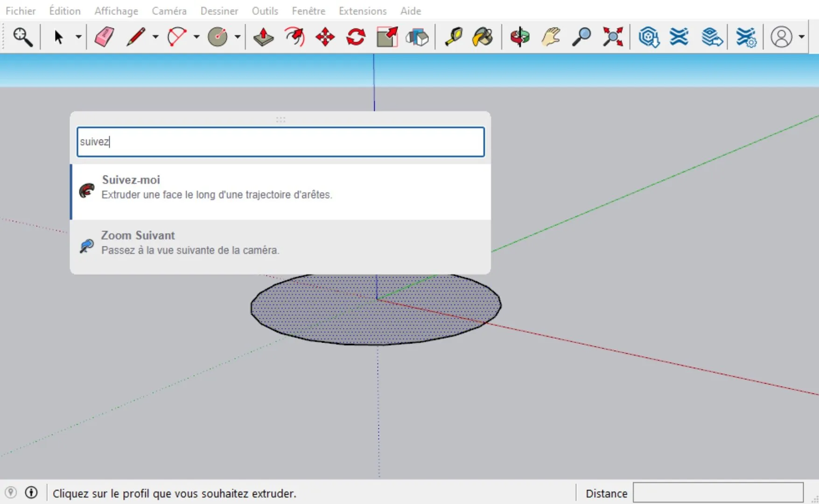Select the Offset tool
Viewport: 819px width, 504px height.
pyautogui.click(x=294, y=37)
